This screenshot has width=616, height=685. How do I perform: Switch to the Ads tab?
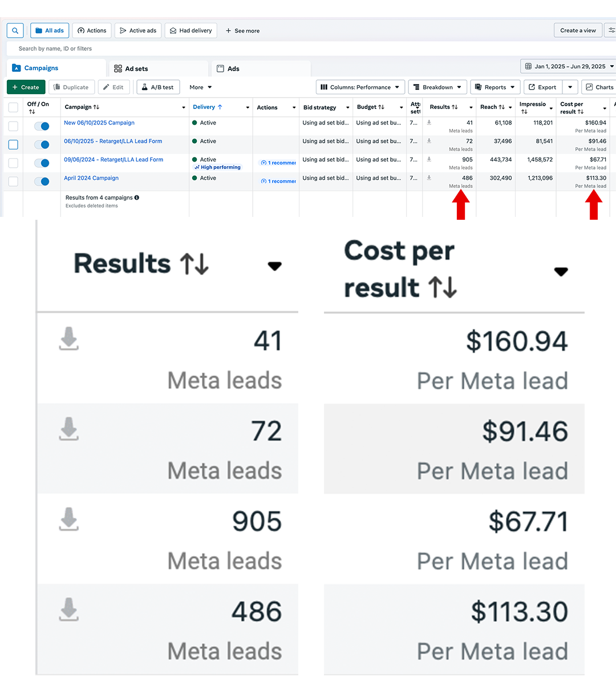click(x=261, y=68)
